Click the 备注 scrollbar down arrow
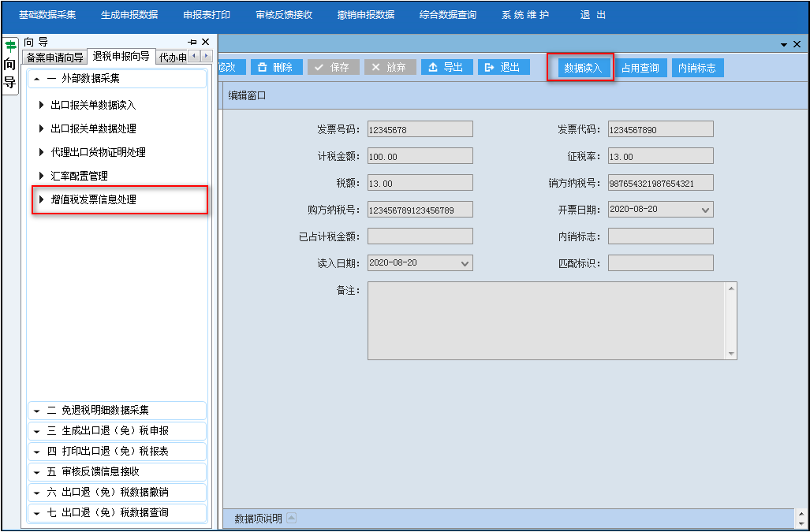The height and width of the screenshot is (532, 810). point(731,353)
